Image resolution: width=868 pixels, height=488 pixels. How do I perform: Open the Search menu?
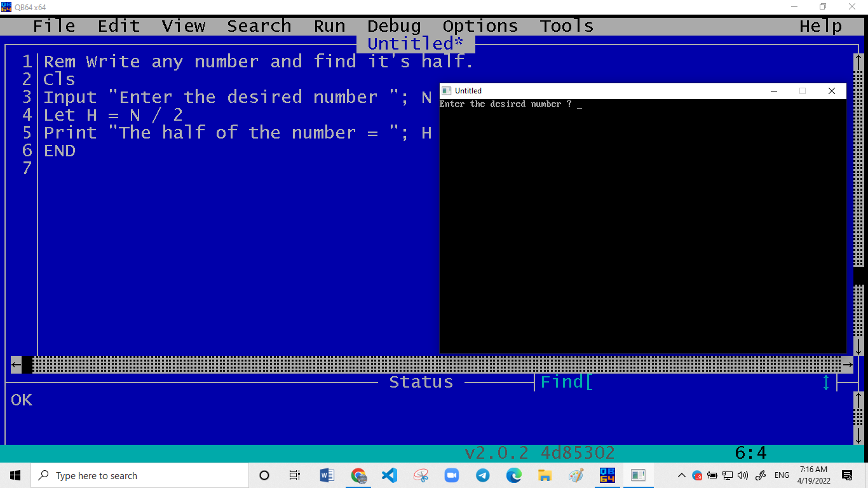click(259, 26)
